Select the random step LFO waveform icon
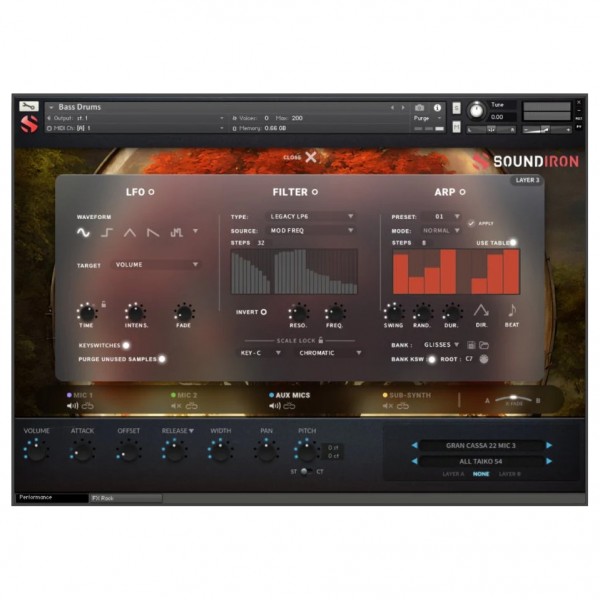 [x=176, y=232]
